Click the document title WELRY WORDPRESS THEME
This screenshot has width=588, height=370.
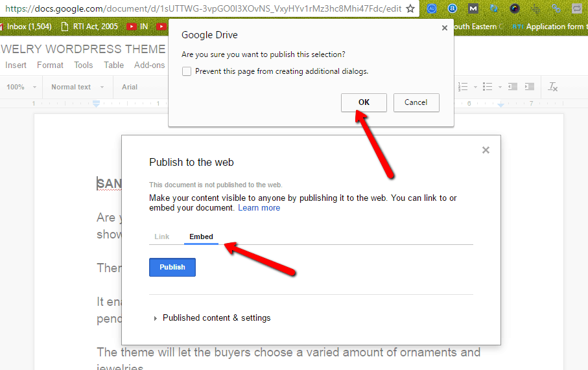pos(83,49)
